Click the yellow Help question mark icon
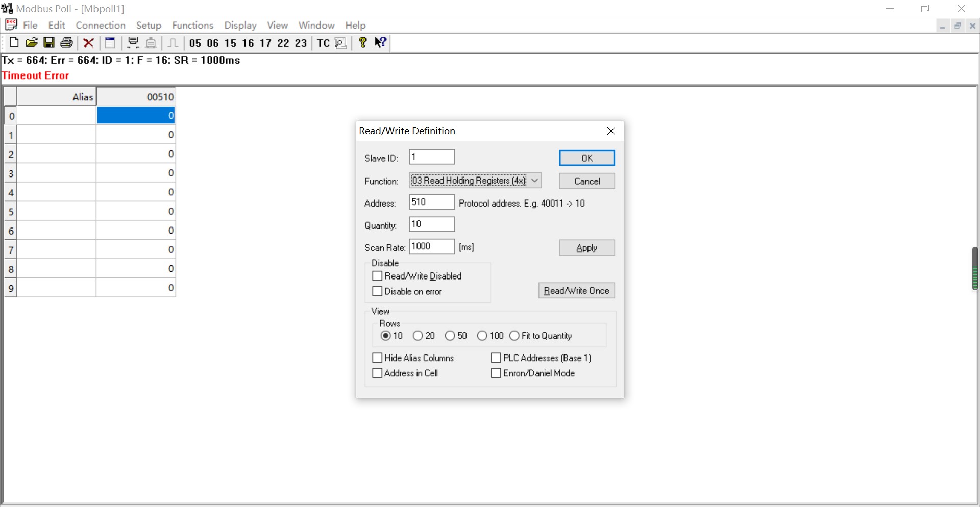980x507 pixels. point(362,43)
